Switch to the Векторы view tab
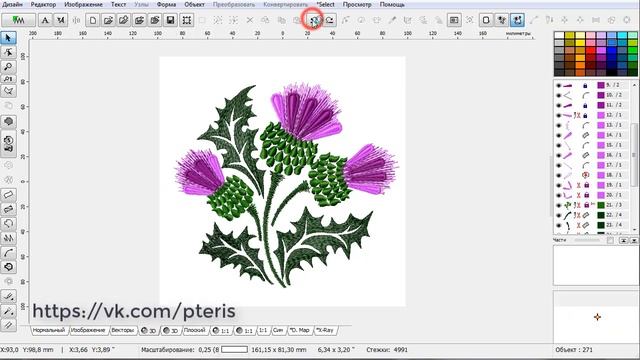The image size is (640, 360). point(123,330)
